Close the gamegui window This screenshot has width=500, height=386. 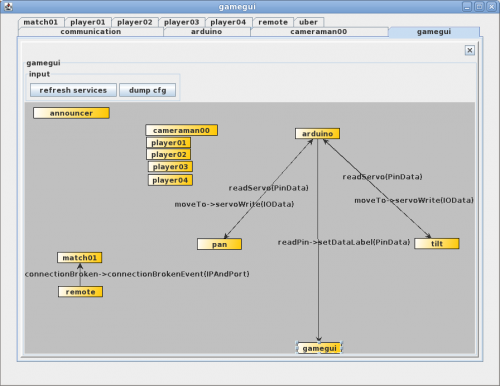pos(491,6)
